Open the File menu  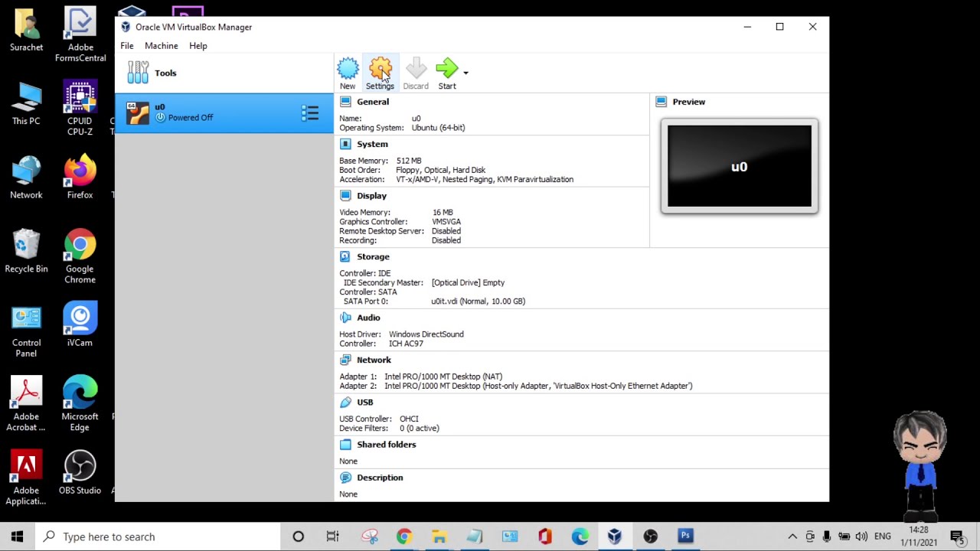127,46
